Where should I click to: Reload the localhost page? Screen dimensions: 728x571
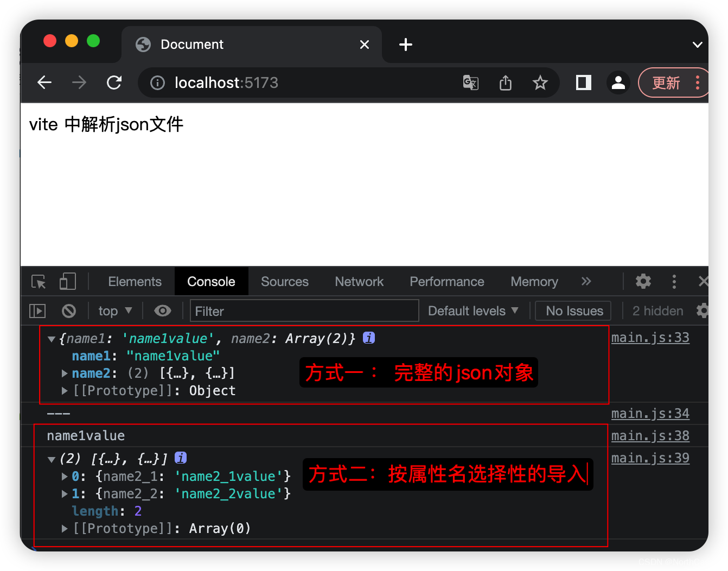(x=114, y=83)
